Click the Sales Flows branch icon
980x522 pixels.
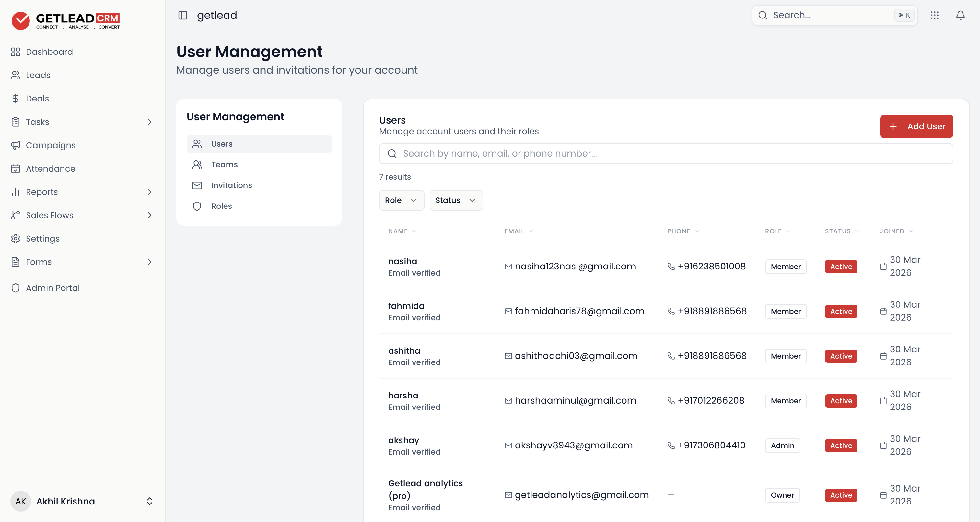coord(16,215)
